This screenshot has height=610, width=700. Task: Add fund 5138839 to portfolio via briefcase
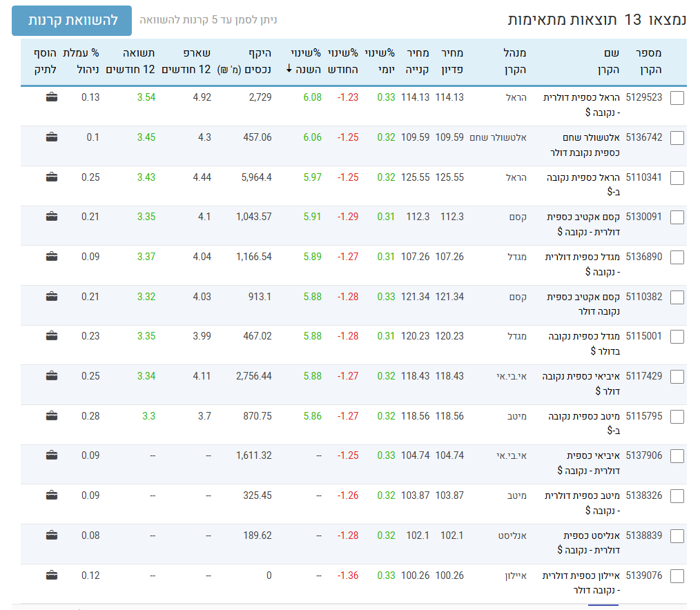pyautogui.click(x=51, y=535)
